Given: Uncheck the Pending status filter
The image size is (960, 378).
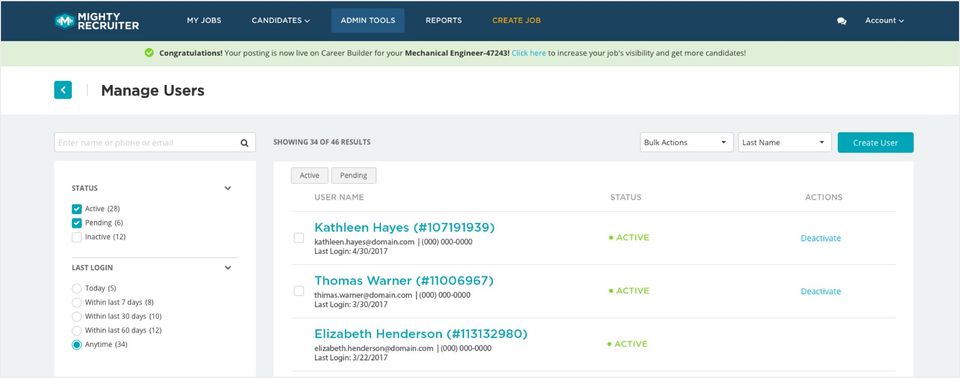Looking at the screenshot, I should (77, 223).
